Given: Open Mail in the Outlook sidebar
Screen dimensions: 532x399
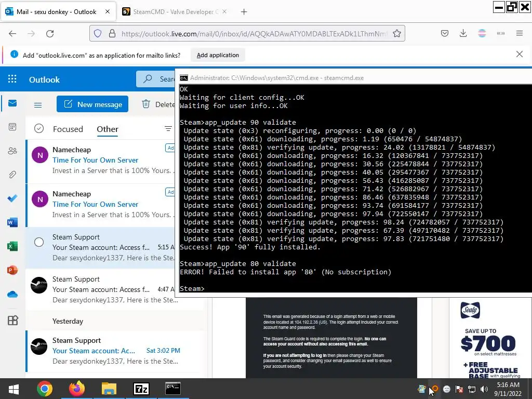Looking at the screenshot, I should click(12, 103).
